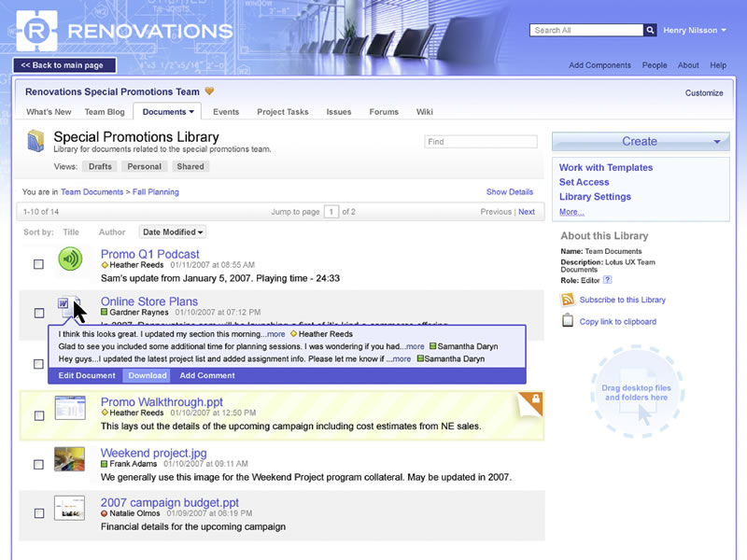This screenshot has height=560, width=747.
Task: Click the help question mark next to Editor role
Action: [608, 279]
